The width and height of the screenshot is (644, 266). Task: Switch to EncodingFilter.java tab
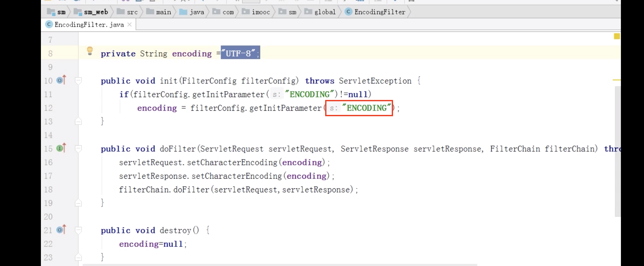[89, 25]
